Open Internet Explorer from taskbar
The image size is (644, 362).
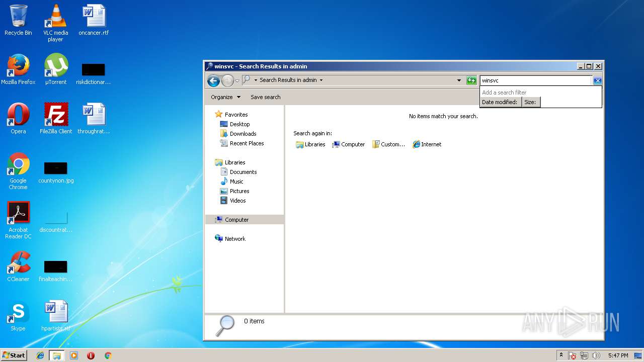pos(40,355)
